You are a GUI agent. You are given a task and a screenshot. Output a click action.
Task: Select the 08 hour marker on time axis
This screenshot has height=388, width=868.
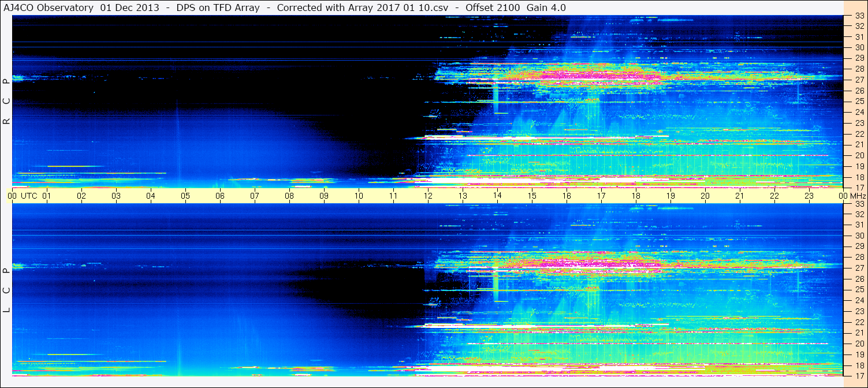coord(289,196)
